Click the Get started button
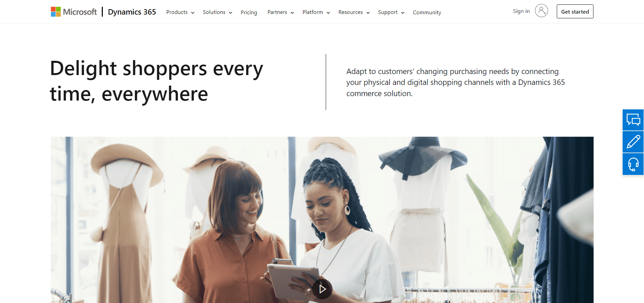Screen dimensions: 644x303 (x=575, y=12)
